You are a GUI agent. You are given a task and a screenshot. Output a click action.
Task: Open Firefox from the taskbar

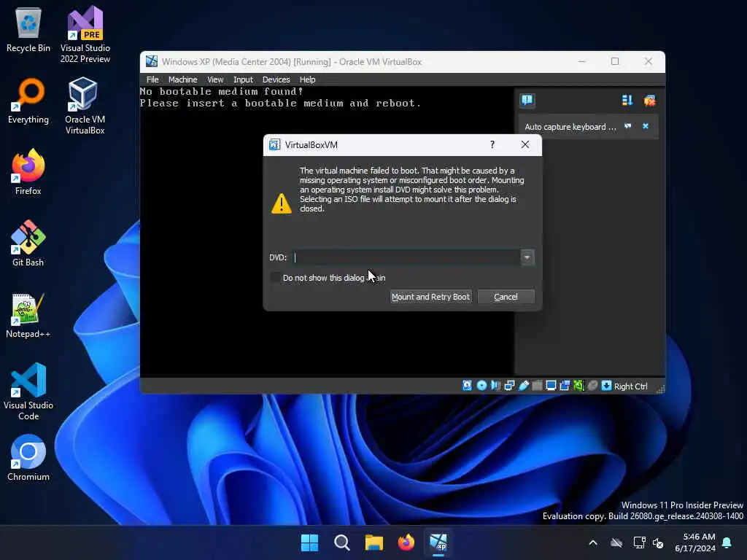[406, 542]
